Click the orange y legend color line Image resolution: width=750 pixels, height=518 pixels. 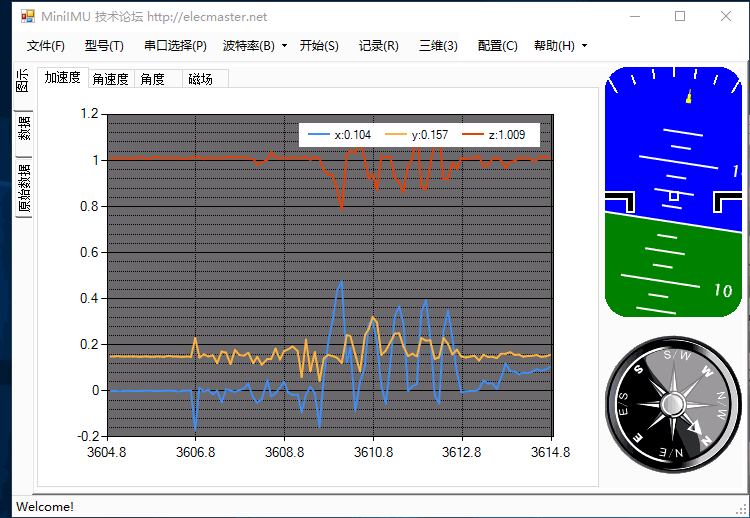396,135
